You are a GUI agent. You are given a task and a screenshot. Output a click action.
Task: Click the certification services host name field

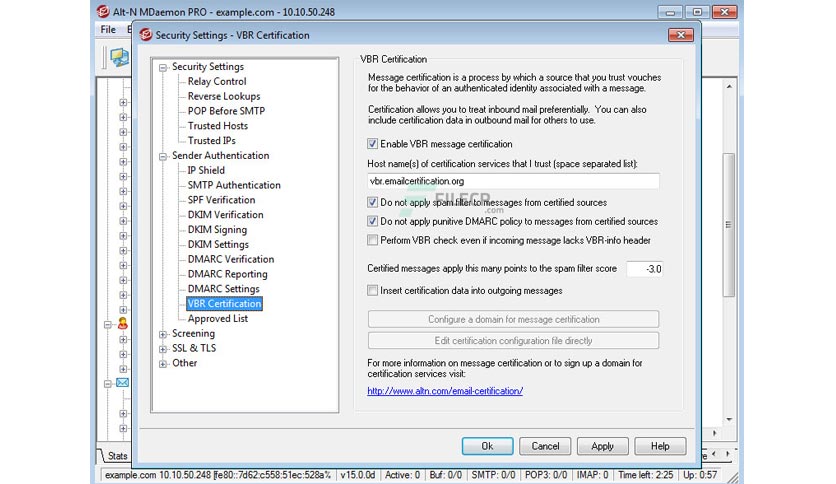tap(513, 181)
